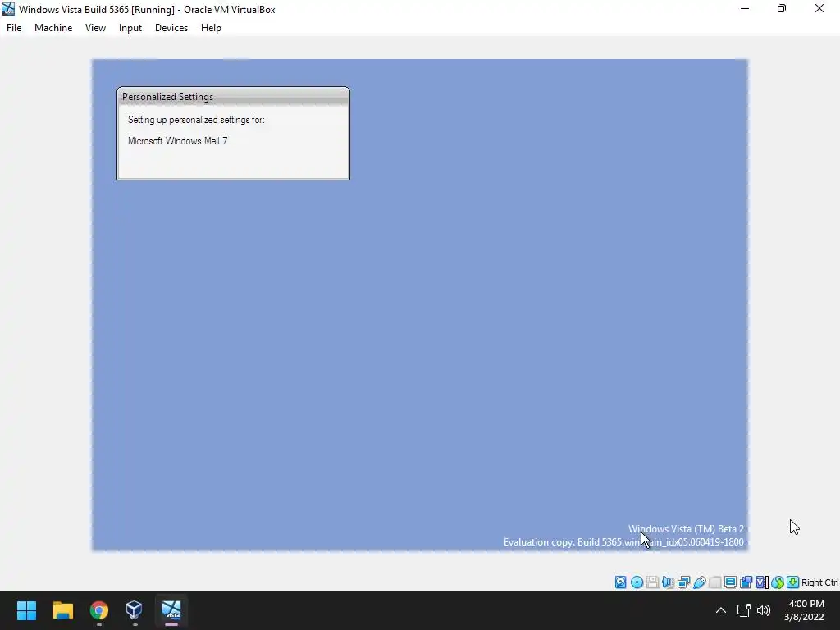840x630 pixels.
Task: Click the Right Ctrl host key label
Action: click(x=820, y=582)
